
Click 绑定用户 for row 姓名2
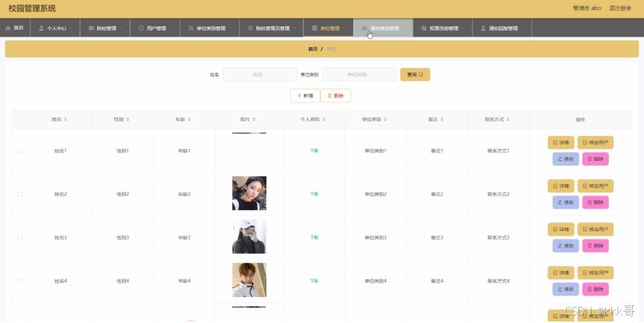(x=595, y=186)
